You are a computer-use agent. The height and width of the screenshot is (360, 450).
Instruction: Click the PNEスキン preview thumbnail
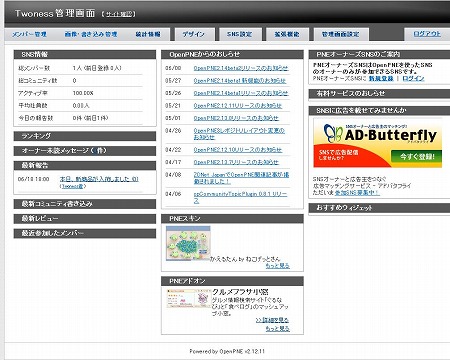point(188,243)
